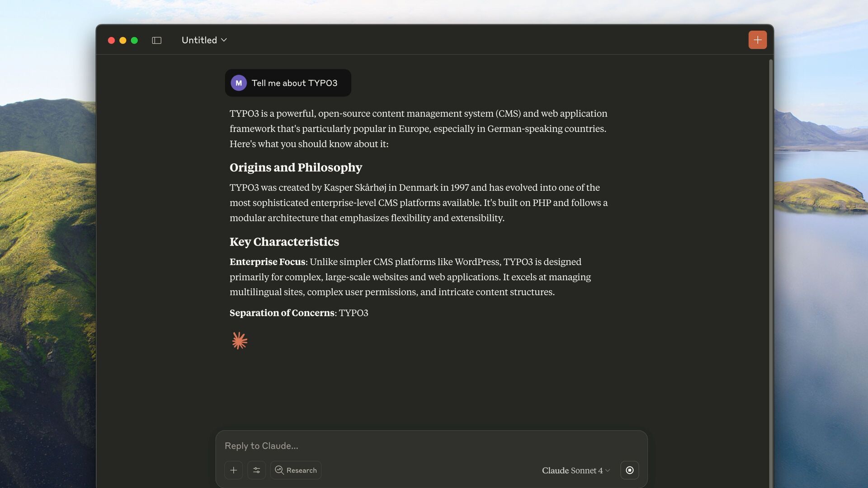Open the attachment plus menu in composer

pyautogui.click(x=234, y=470)
